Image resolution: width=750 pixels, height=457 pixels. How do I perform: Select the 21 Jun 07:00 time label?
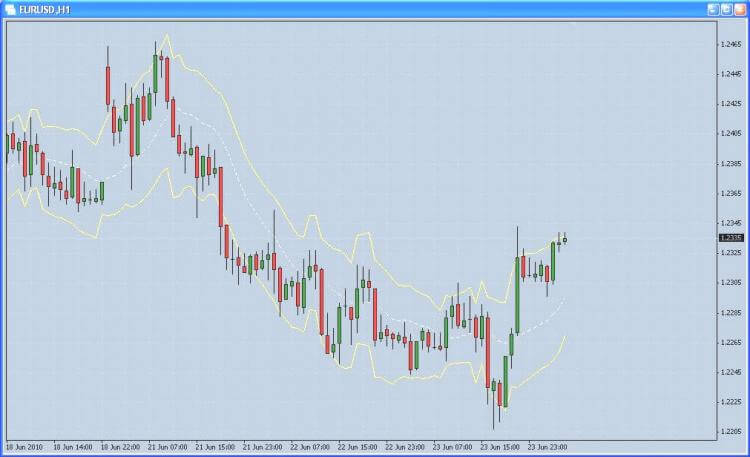pos(167,447)
